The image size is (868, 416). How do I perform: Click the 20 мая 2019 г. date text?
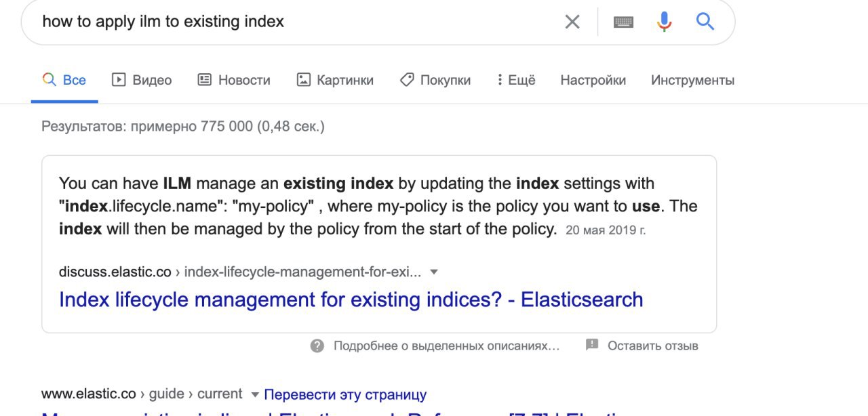click(x=606, y=230)
